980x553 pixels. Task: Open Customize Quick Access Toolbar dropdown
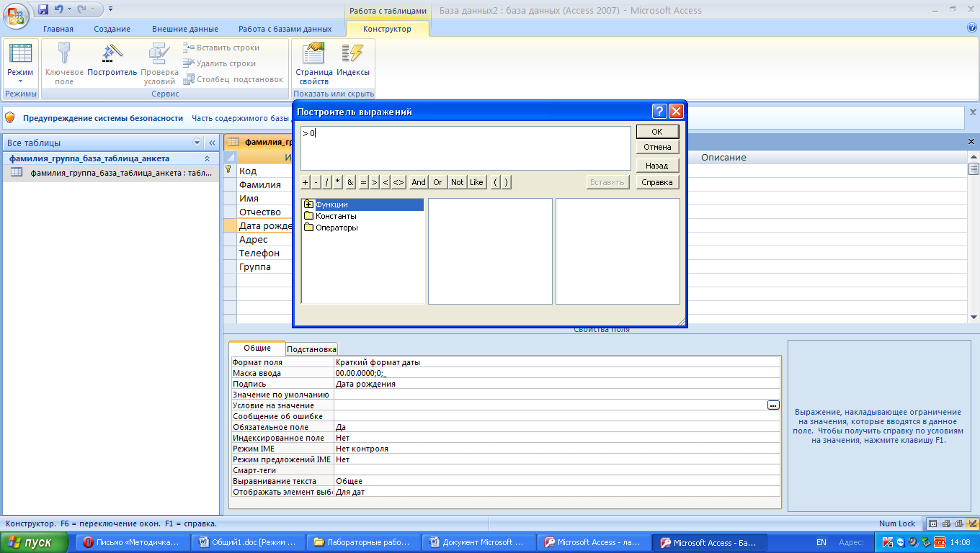(x=110, y=9)
